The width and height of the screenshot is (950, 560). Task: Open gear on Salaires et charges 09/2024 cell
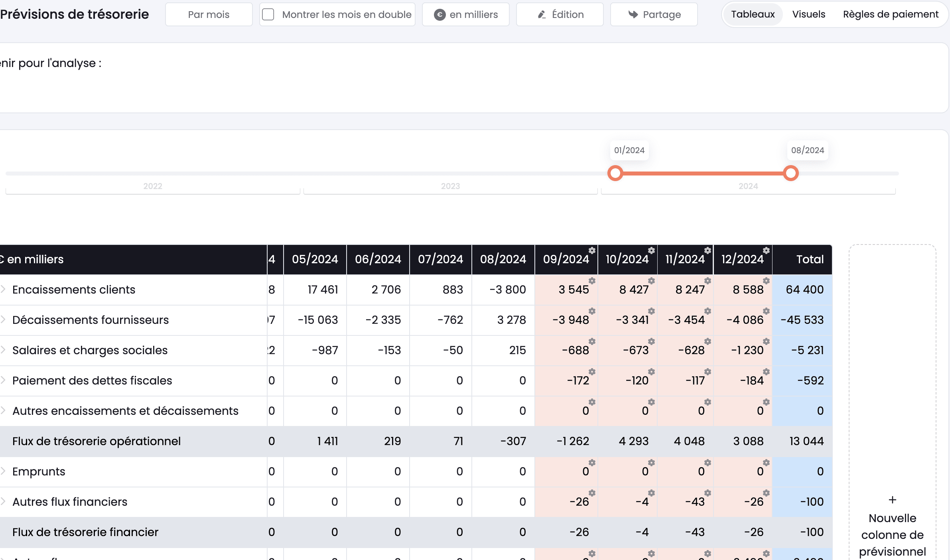coord(592,341)
